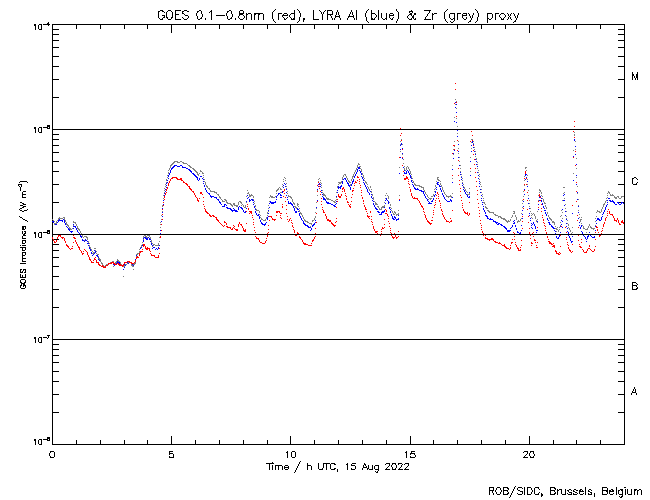Click the x-axis tick label 5
Image resolution: width=650 pixels, height=500 pixels.
171,454
